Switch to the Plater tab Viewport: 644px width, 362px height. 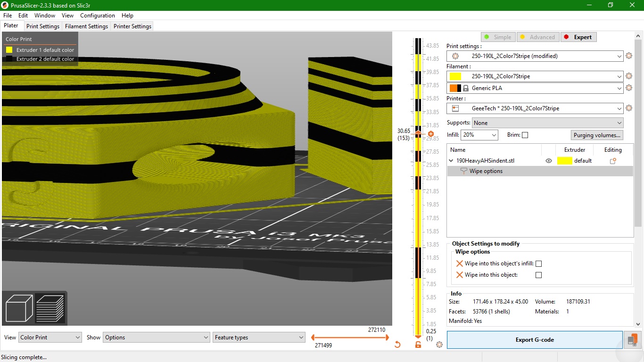[11, 26]
